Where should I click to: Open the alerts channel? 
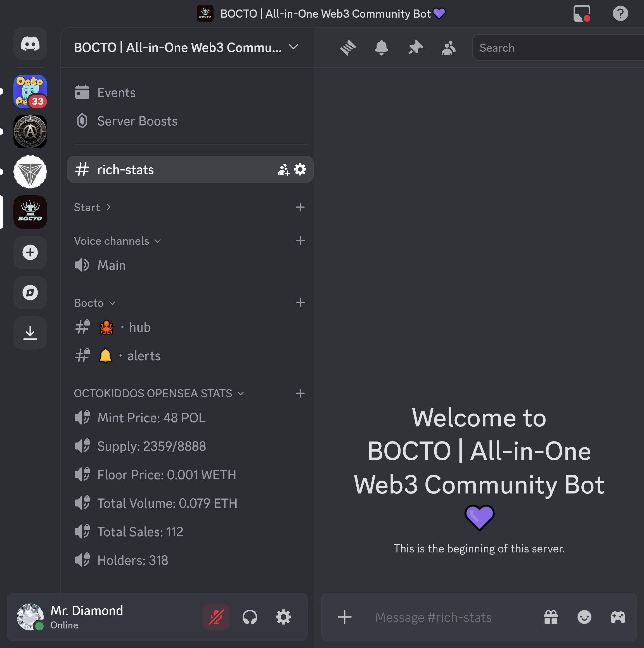click(x=144, y=356)
